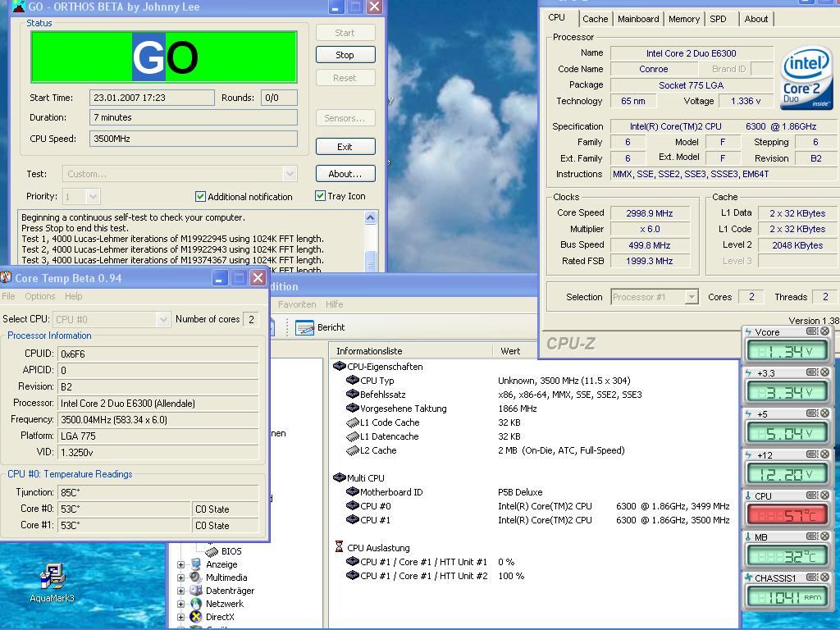Click the DirectX tree icon
The height and width of the screenshot is (630, 840).
(x=197, y=617)
